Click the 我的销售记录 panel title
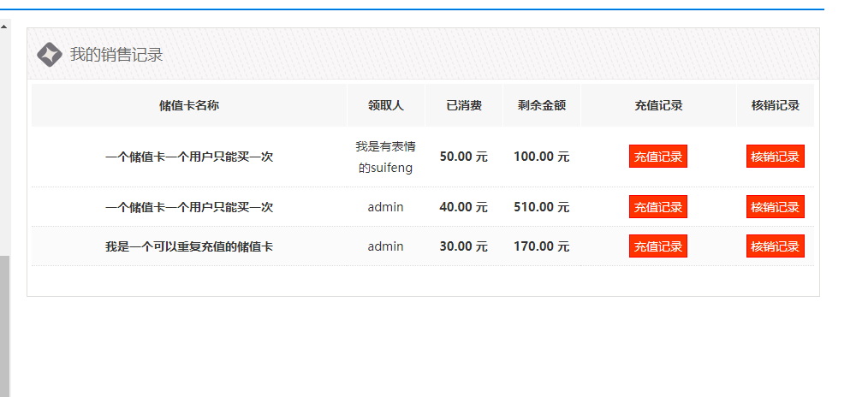 coord(116,55)
